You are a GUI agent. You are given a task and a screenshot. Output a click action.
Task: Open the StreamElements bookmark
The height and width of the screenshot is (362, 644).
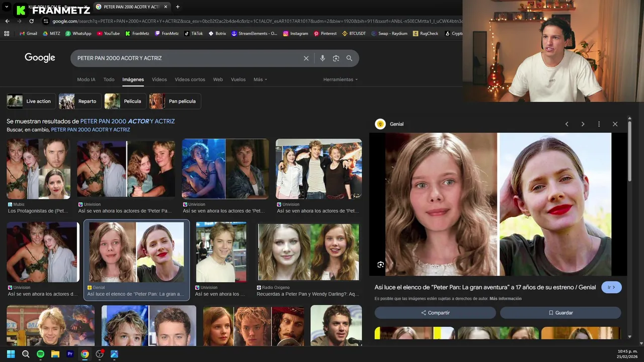(254, 34)
